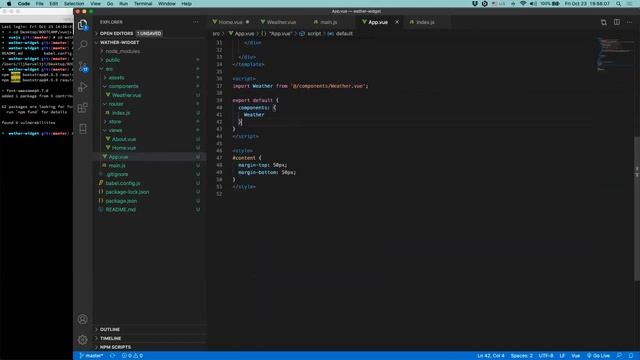Viewport: 640px width, 360px height.
Task: Change language mode via Vue
Action: click(x=576, y=356)
